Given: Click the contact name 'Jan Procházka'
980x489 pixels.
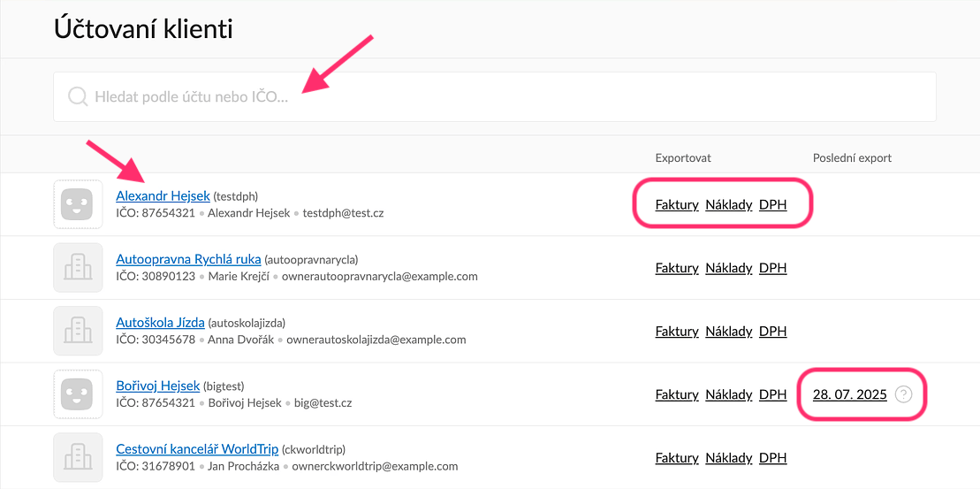Looking at the screenshot, I should [x=244, y=467].
